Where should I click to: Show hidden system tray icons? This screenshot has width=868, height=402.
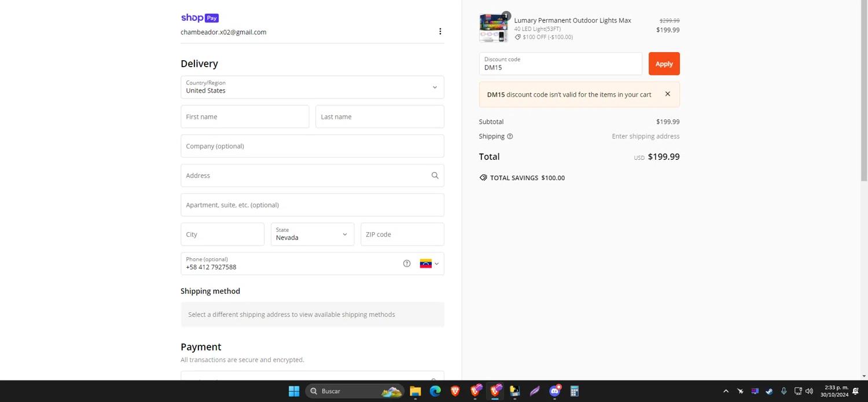coord(726,391)
